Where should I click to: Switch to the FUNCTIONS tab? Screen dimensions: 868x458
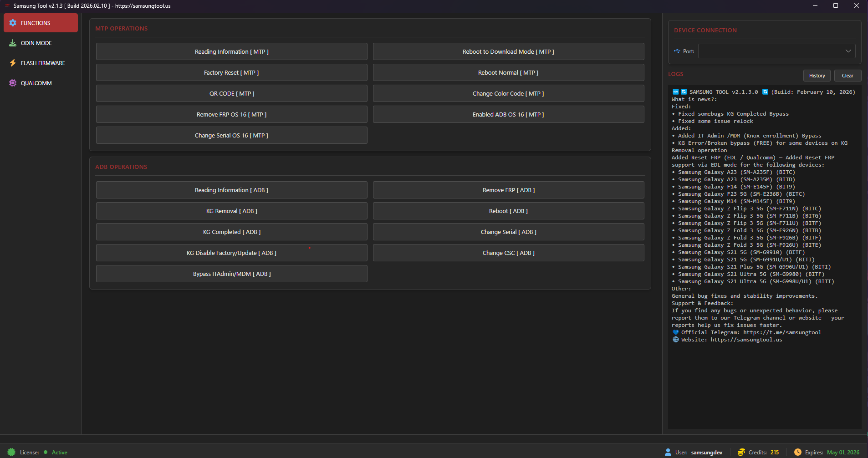click(41, 23)
